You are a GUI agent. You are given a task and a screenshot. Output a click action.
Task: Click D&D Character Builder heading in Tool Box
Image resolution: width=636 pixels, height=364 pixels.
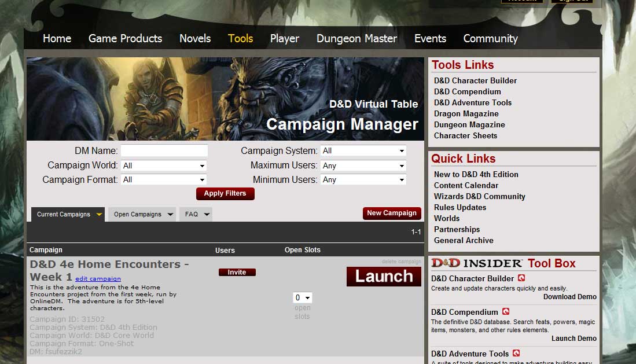pyautogui.click(x=473, y=278)
